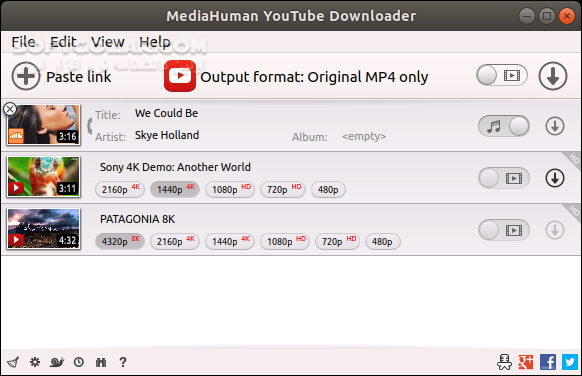Click swap bracket between Title and Artist
582x376 pixels.
(89, 125)
